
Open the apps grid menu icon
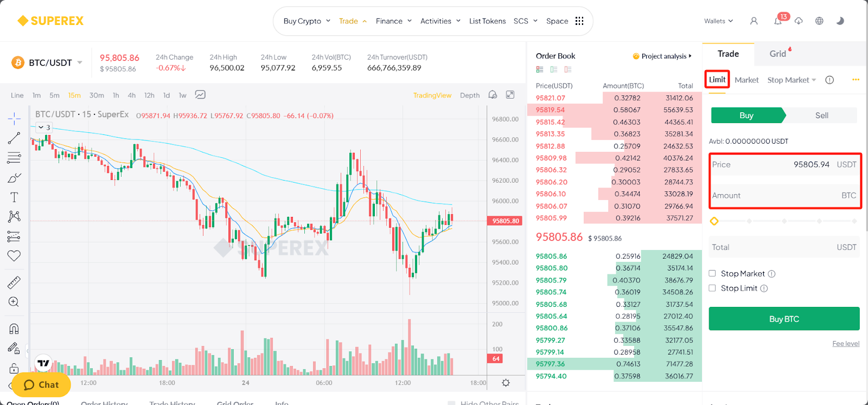pyautogui.click(x=579, y=21)
